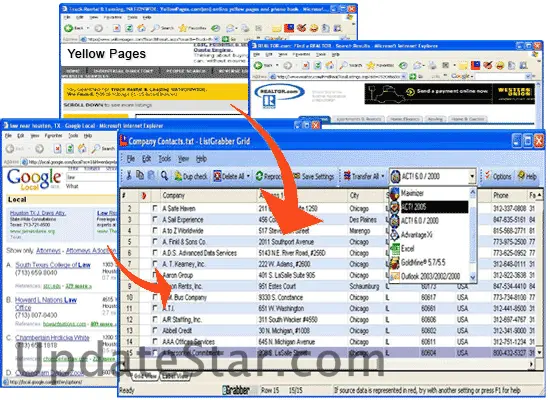This screenshot has width=550, height=400.
Task: Open the Options toolbar button
Action: pyautogui.click(x=497, y=176)
